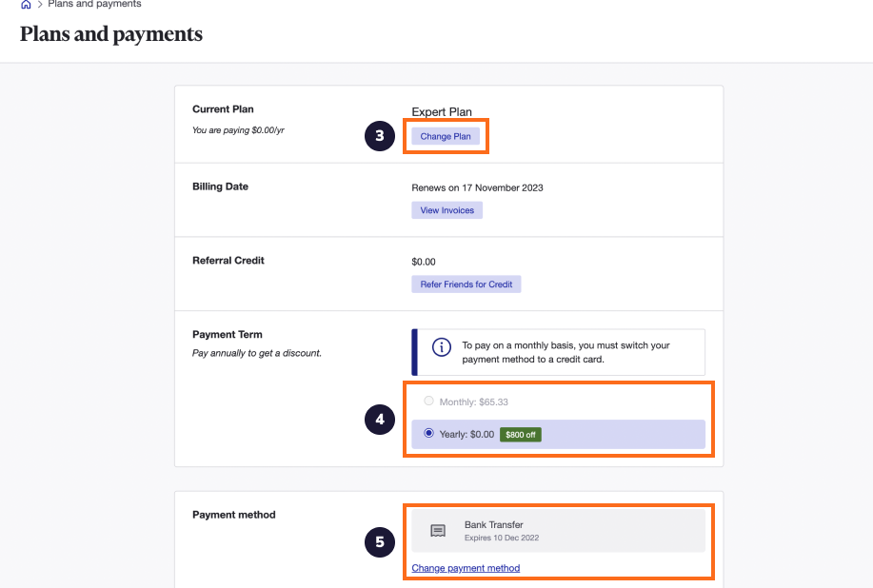Screen dimensions: 873x588
Task: Click the numbered marker 3 annotation
Action: [x=380, y=136]
